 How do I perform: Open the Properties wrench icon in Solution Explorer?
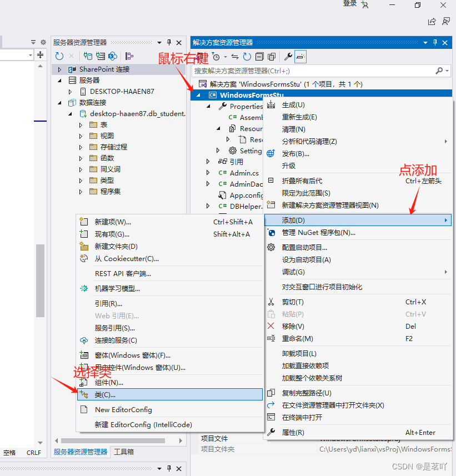coord(287,56)
